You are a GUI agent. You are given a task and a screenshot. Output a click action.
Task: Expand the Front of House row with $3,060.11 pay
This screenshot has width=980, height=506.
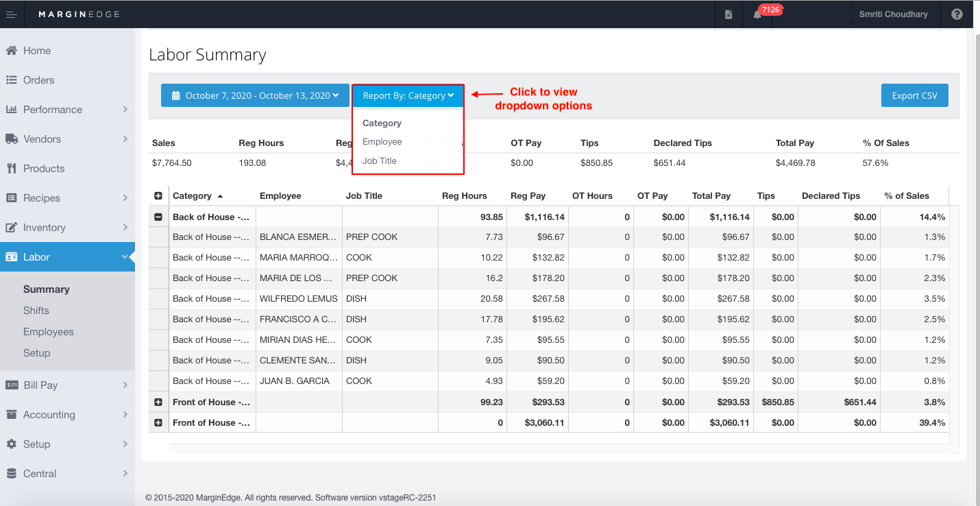pyautogui.click(x=158, y=422)
